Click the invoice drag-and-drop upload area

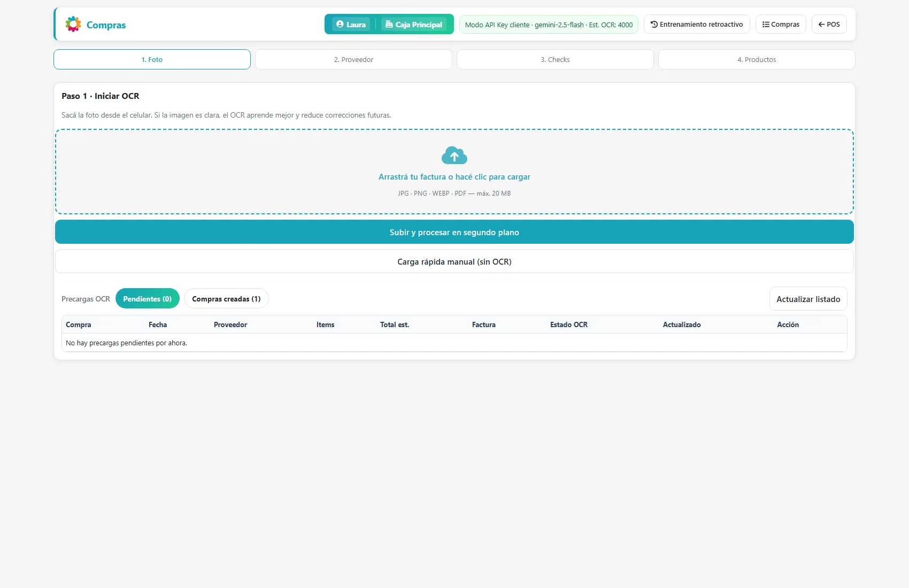click(x=454, y=172)
